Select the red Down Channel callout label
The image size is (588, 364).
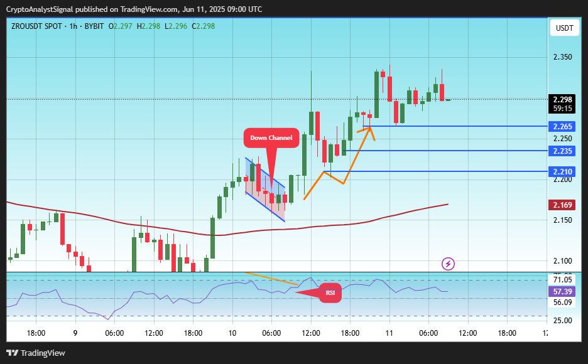click(271, 138)
